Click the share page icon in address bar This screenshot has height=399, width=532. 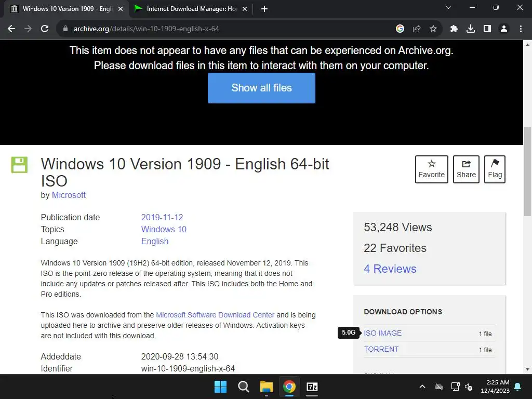pos(417,29)
